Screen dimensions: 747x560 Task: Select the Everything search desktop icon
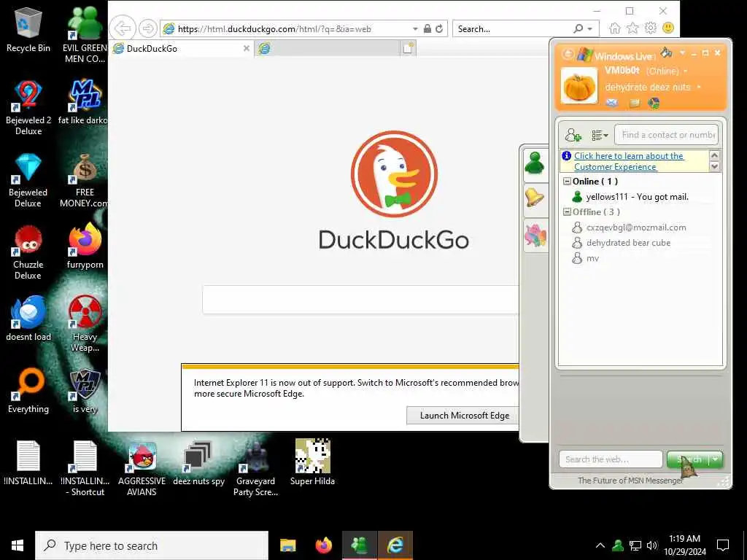[x=28, y=391]
